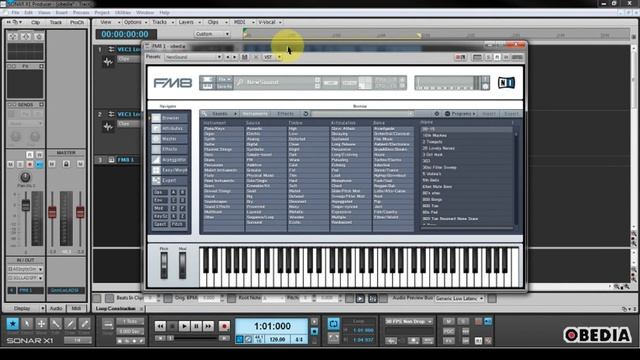Image resolution: width=640 pixels, height=360 pixels.
Task: Click the Pan knob in inspector
Action: 25,177
